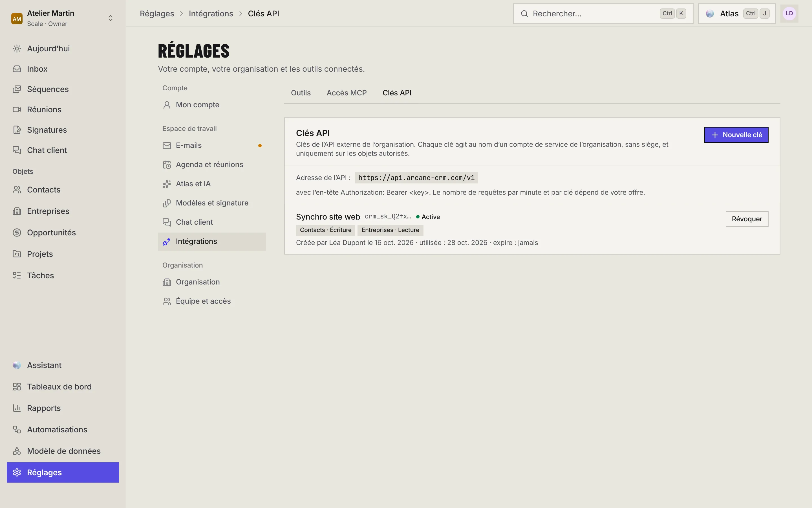Click the Atelier Martin AM logo
The width and height of the screenshot is (812, 508).
tap(17, 19)
